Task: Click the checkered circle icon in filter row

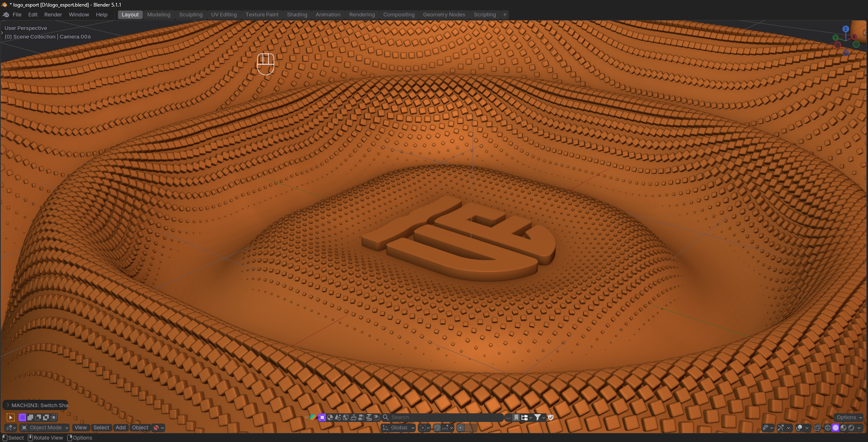Action: (x=330, y=417)
